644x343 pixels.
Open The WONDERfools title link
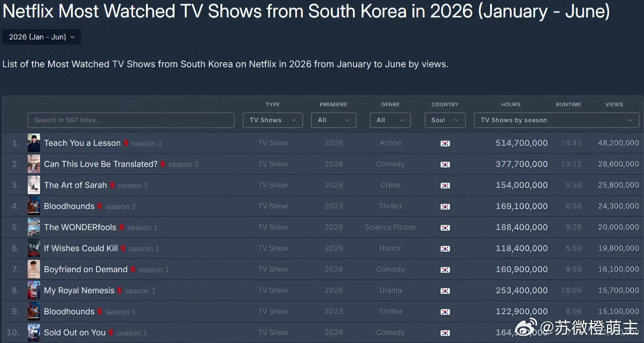pos(80,227)
